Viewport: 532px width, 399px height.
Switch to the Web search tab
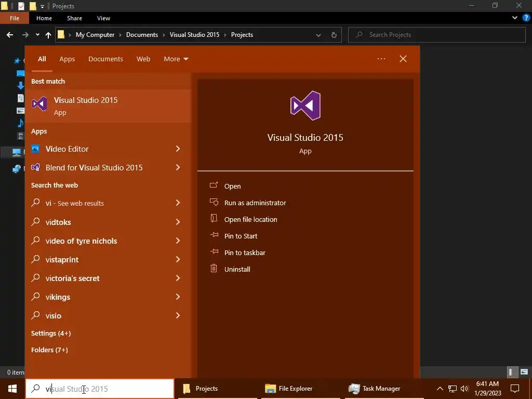coord(143,59)
